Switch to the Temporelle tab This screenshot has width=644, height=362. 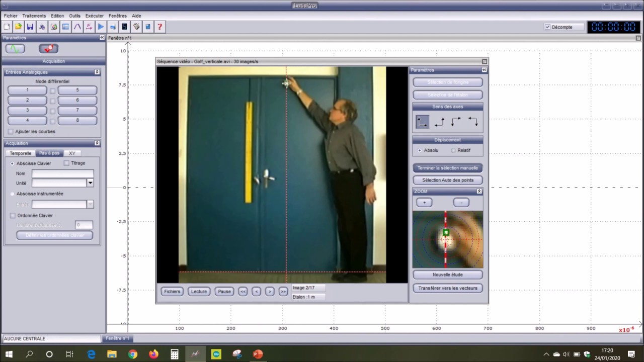tap(21, 153)
